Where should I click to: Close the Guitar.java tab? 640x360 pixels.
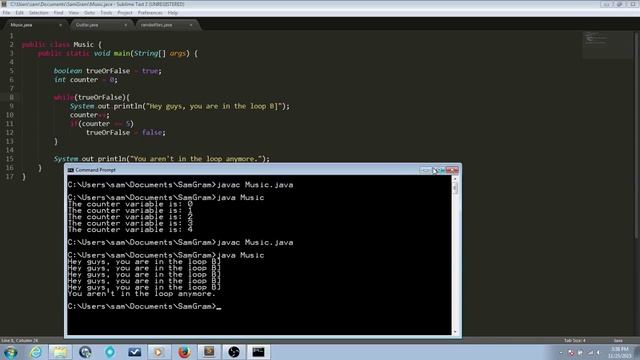[125, 25]
